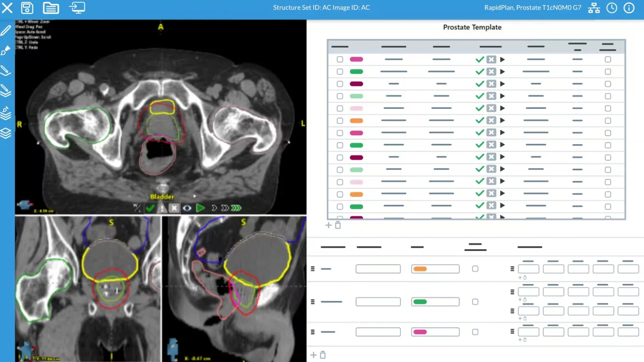This screenshot has height=362, width=644.
Task: Expand the play arrow on the first structure row
Action: pos(502,59)
